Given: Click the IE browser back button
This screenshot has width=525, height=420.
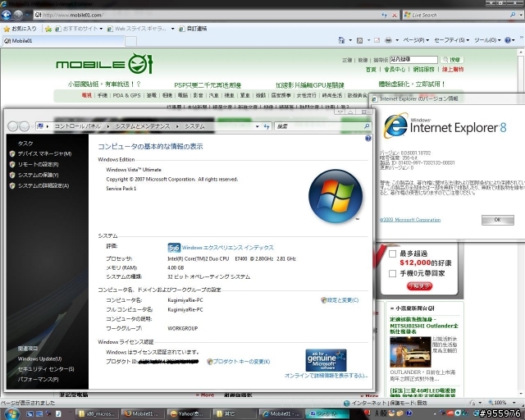Looking at the screenshot, I should coord(7,14).
